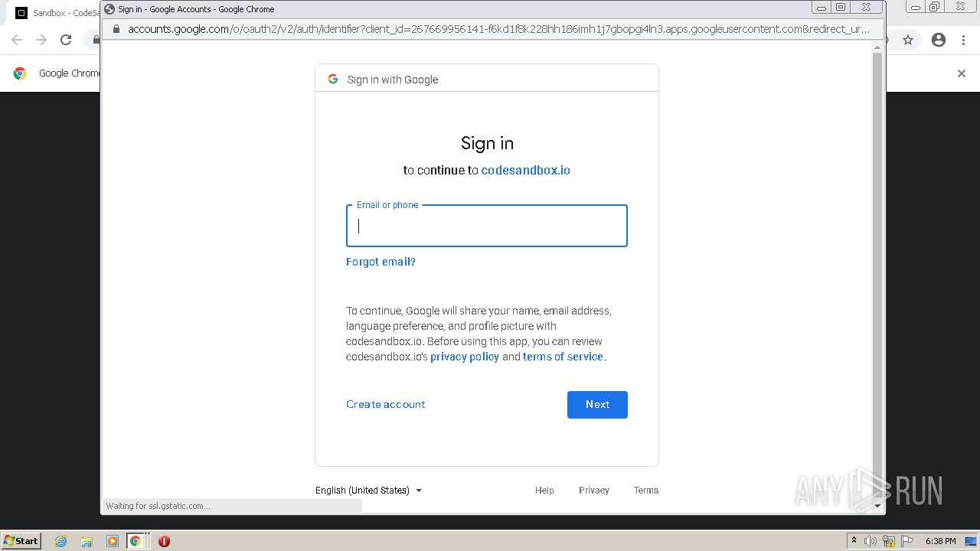Expand the English (United States) language dropdown
This screenshot has width=980, height=551.
(x=369, y=491)
